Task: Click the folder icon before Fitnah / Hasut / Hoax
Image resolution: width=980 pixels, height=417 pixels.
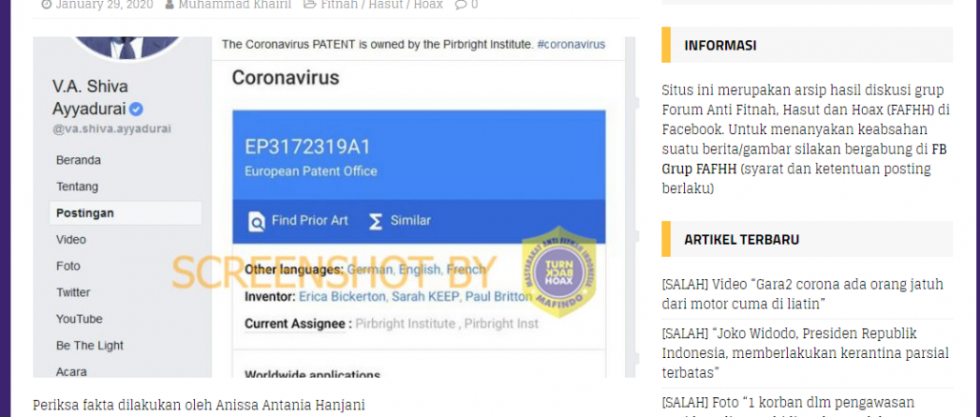Action: (309, 5)
